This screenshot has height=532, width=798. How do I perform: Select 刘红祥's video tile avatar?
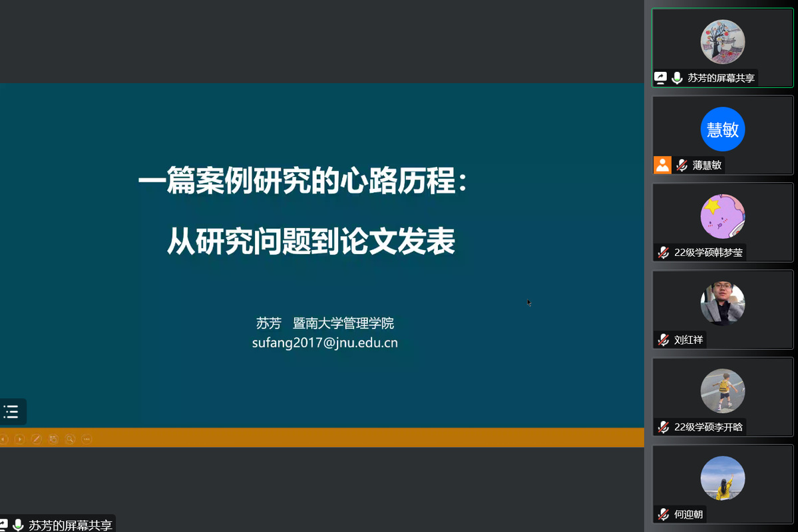pyautogui.click(x=722, y=303)
